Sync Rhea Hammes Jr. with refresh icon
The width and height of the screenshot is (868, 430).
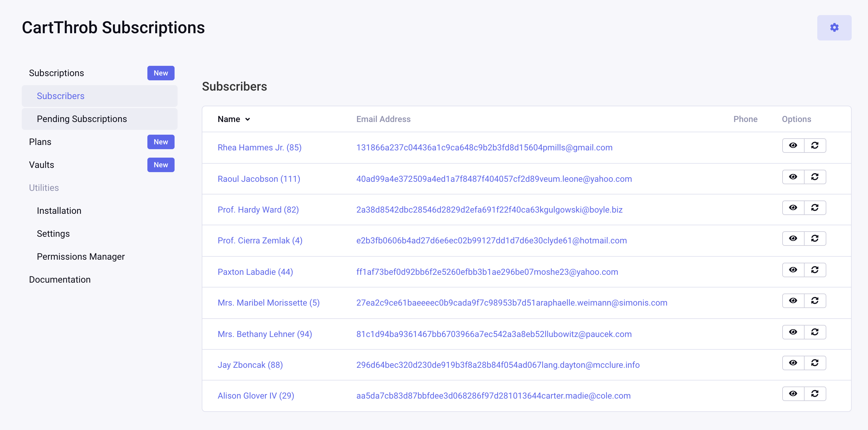[x=815, y=146]
